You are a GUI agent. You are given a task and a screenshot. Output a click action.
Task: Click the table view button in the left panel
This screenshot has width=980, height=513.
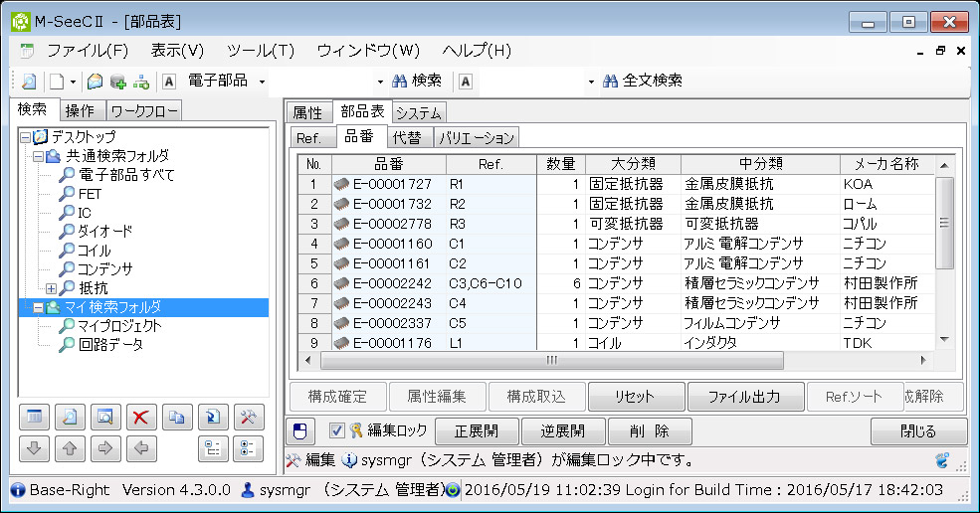click(x=35, y=417)
